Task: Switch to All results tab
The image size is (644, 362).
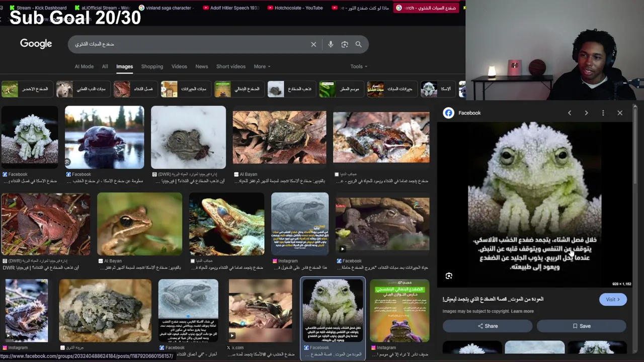Action: [105, 66]
